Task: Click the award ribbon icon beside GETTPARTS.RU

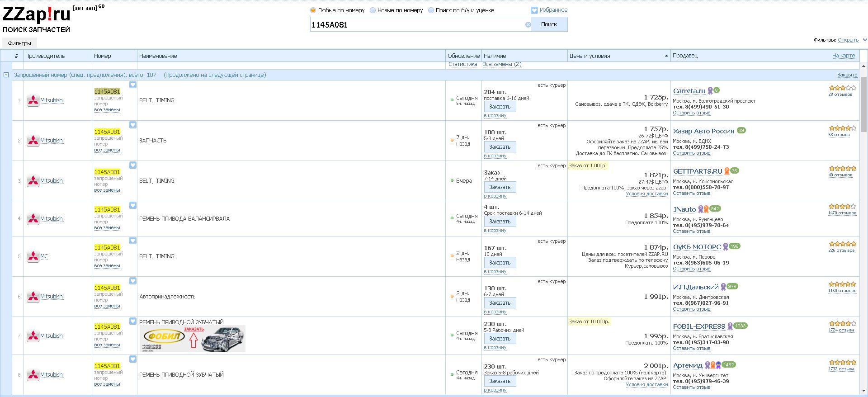Action: click(x=727, y=171)
